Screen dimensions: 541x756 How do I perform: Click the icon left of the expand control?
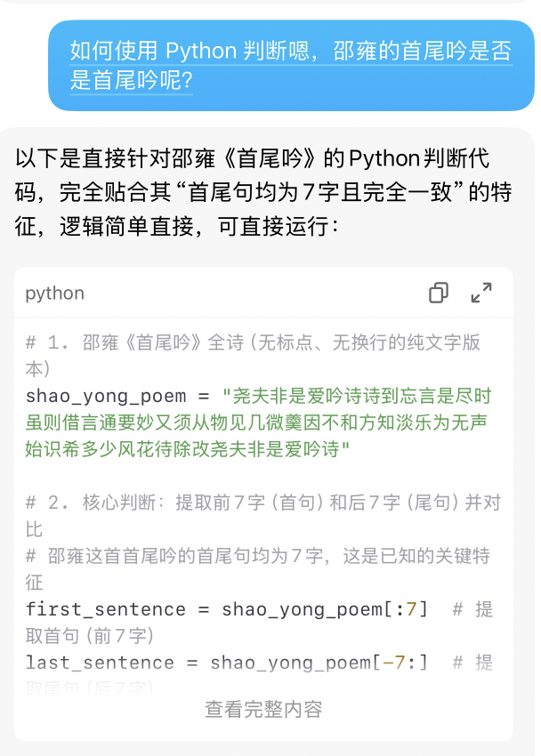click(x=438, y=292)
